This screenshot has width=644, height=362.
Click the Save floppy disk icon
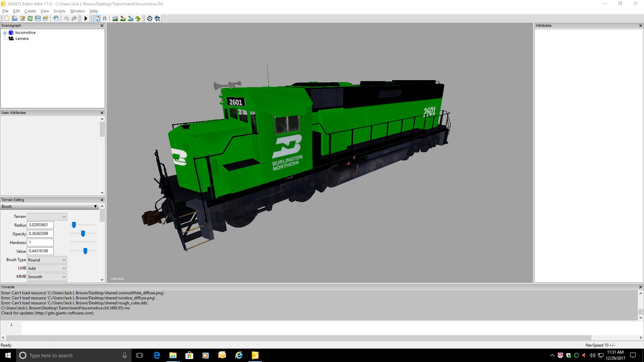click(x=38, y=18)
